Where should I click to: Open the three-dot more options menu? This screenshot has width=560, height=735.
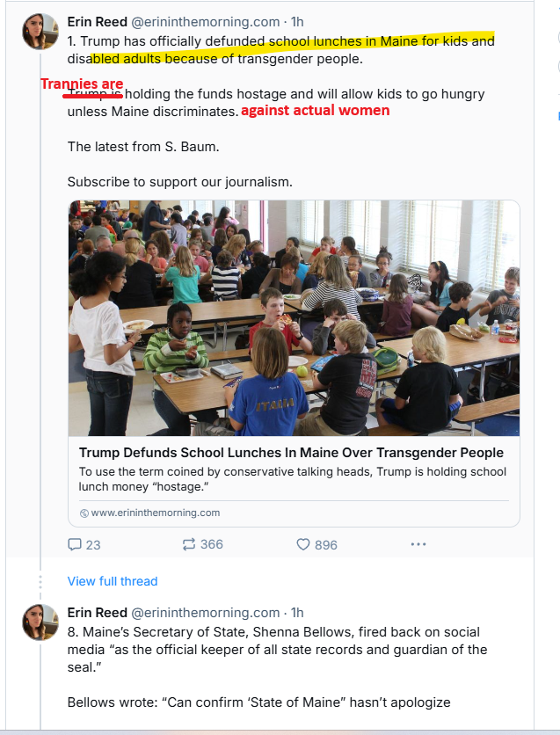tap(418, 544)
